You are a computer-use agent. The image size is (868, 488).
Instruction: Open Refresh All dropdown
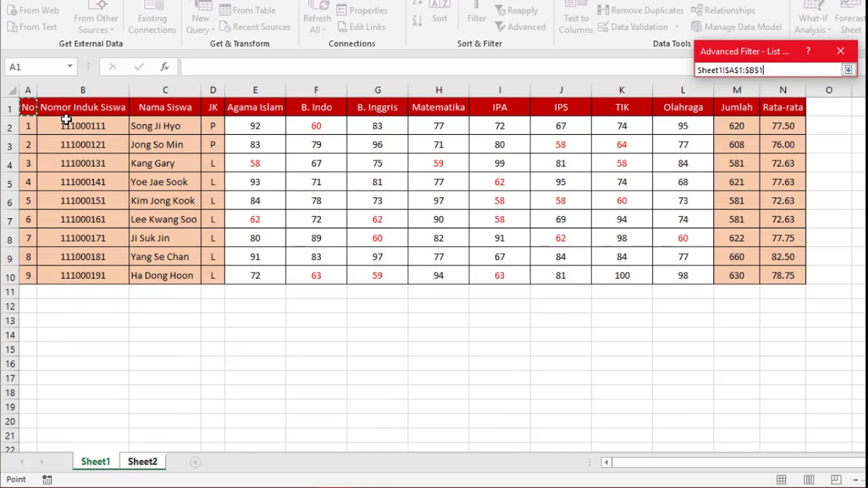click(x=317, y=18)
